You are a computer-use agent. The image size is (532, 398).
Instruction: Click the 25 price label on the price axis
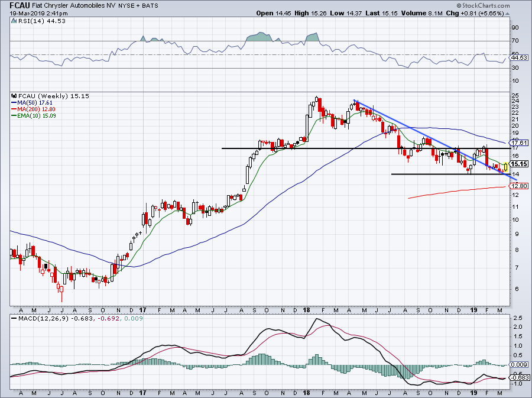point(515,95)
